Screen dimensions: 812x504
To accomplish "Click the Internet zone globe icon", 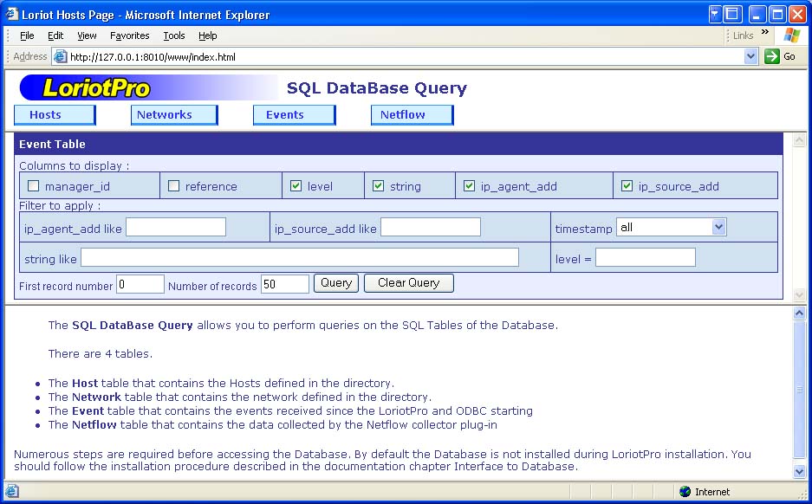I will click(x=685, y=491).
